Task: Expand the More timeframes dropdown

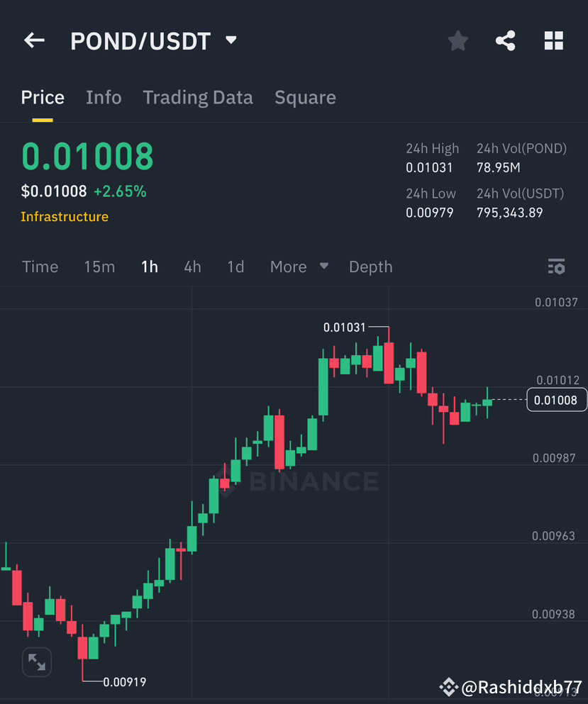Action: coord(299,267)
